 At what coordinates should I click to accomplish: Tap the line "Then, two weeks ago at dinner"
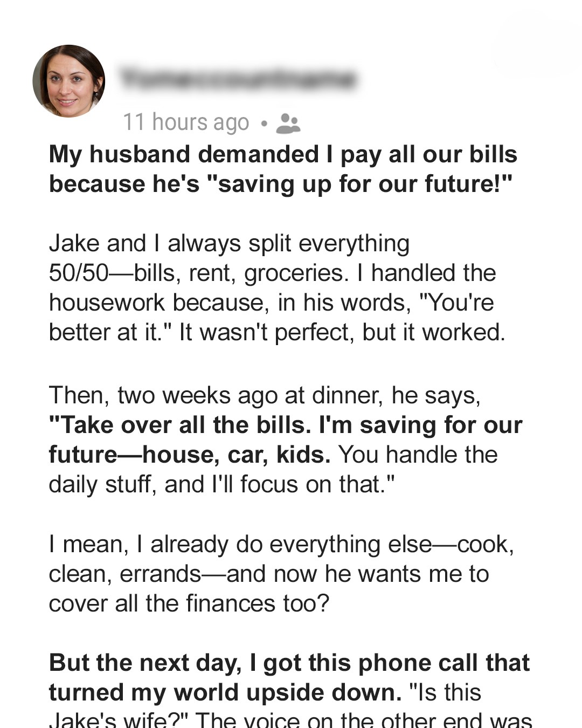265,395
